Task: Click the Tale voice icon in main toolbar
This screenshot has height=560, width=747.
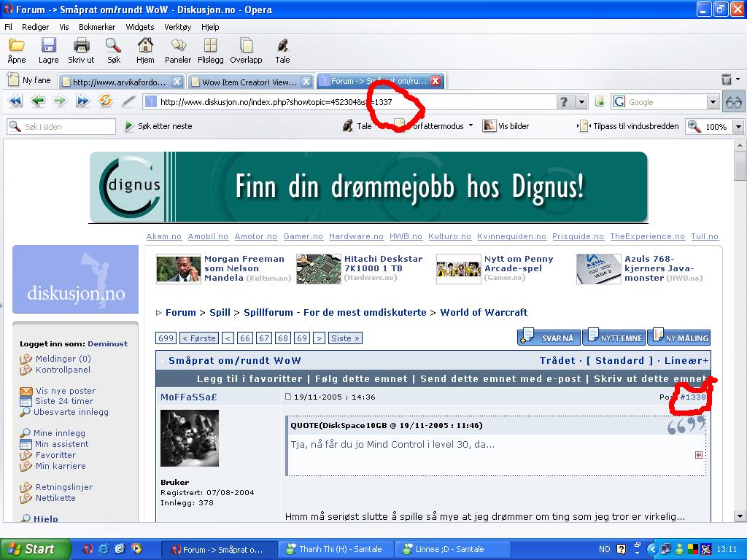Action: 282,45
